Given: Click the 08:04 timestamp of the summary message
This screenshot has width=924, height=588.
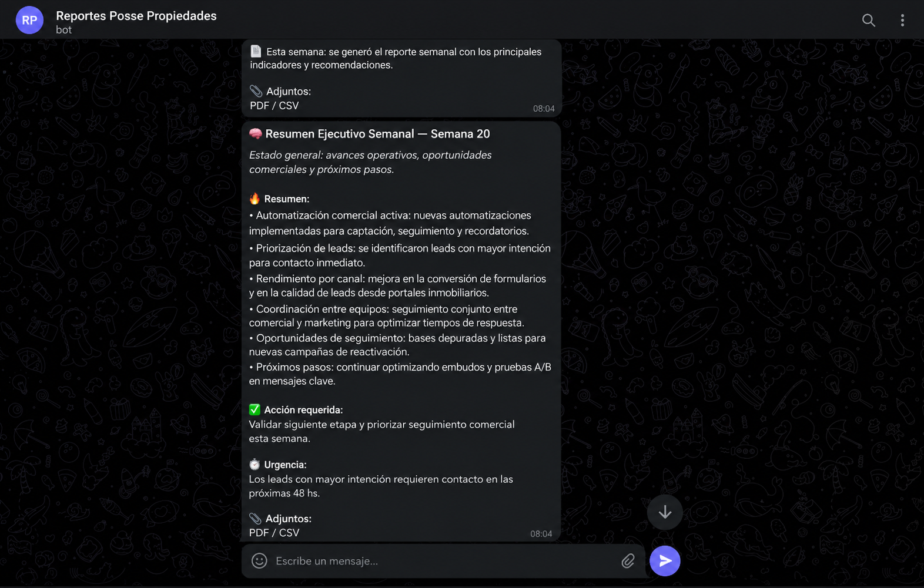Looking at the screenshot, I should tap(541, 534).
